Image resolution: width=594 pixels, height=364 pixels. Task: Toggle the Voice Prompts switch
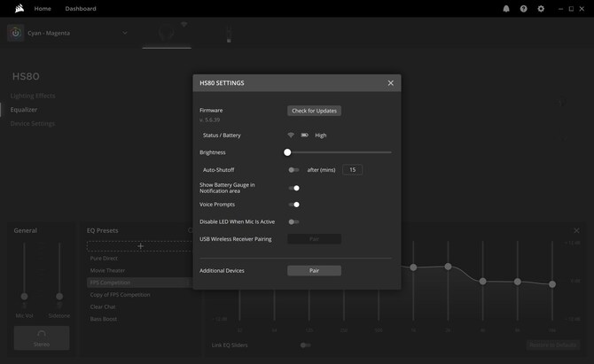click(x=293, y=205)
